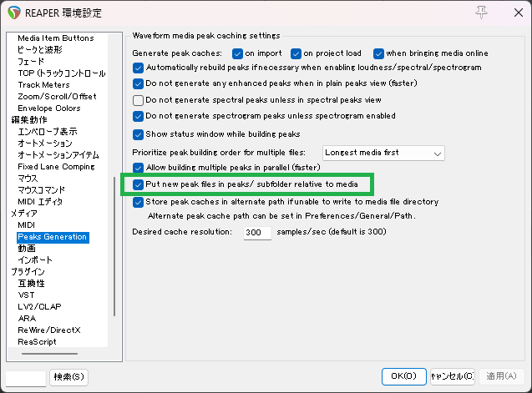This screenshot has height=393, width=532.
Task: Click the preferences search text field
Action: [x=26, y=379]
